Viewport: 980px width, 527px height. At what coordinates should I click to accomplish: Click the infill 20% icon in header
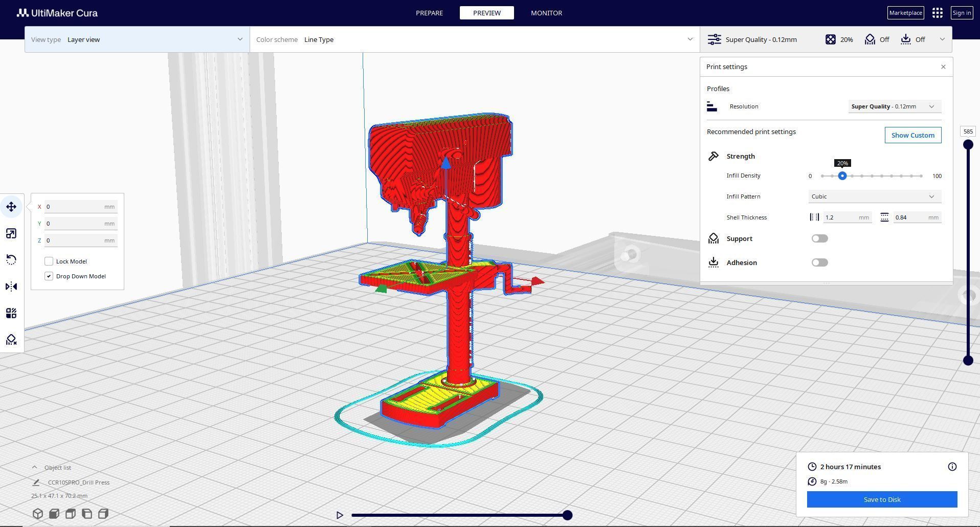coord(830,39)
